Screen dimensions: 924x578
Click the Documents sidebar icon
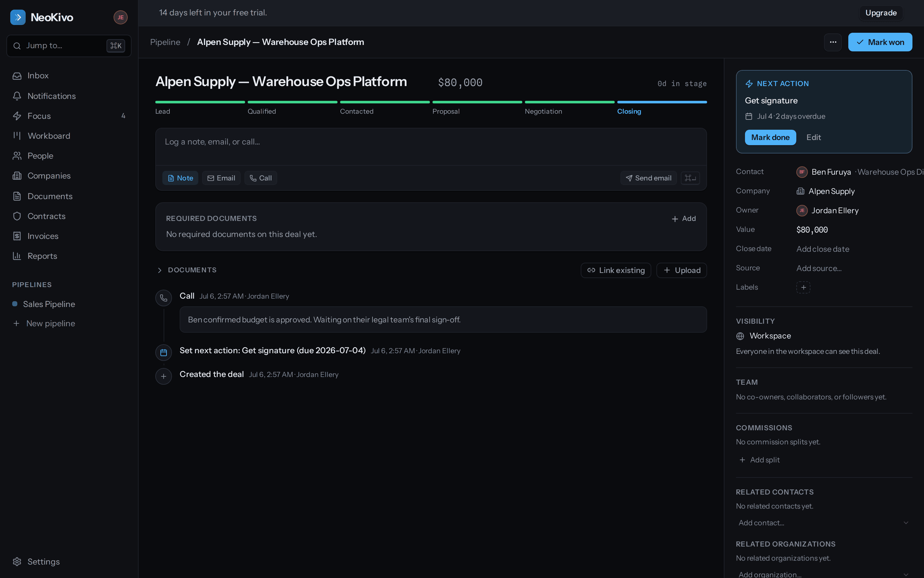(x=17, y=196)
